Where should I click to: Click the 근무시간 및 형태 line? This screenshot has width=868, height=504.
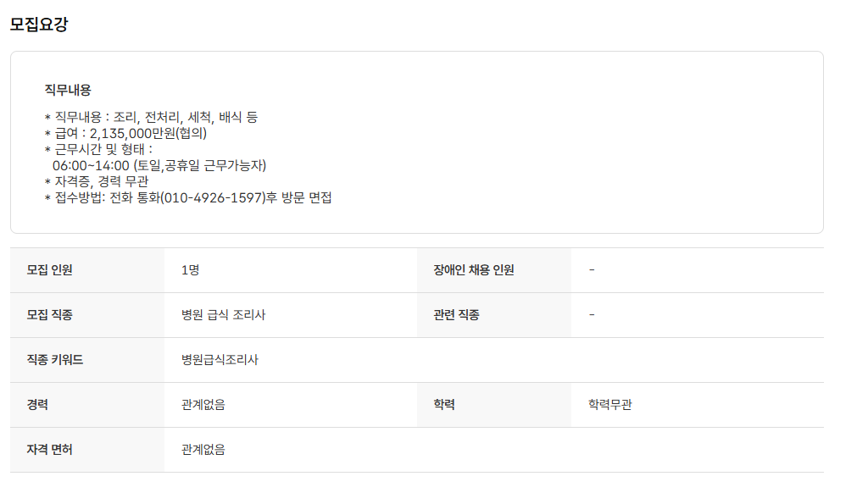(x=98, y=149)
